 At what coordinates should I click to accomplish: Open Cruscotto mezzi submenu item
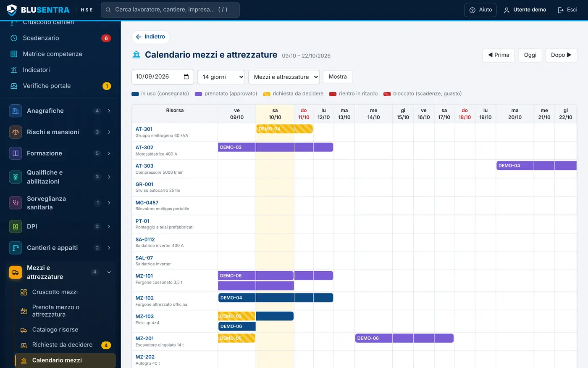(66, 292)
